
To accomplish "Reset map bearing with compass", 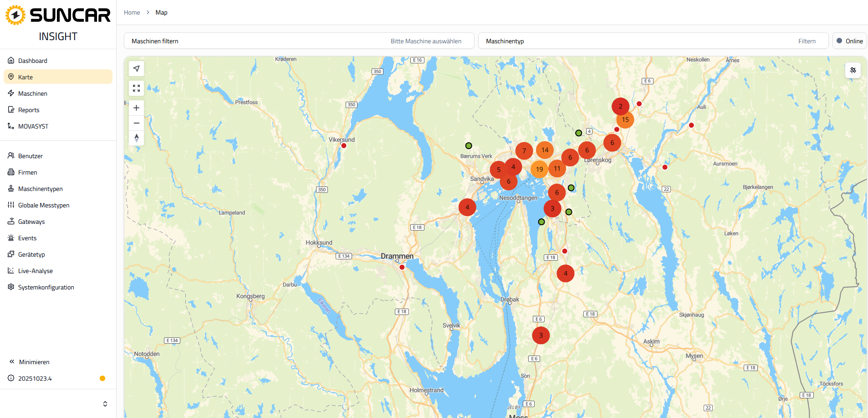I will (x=136, y=138).
